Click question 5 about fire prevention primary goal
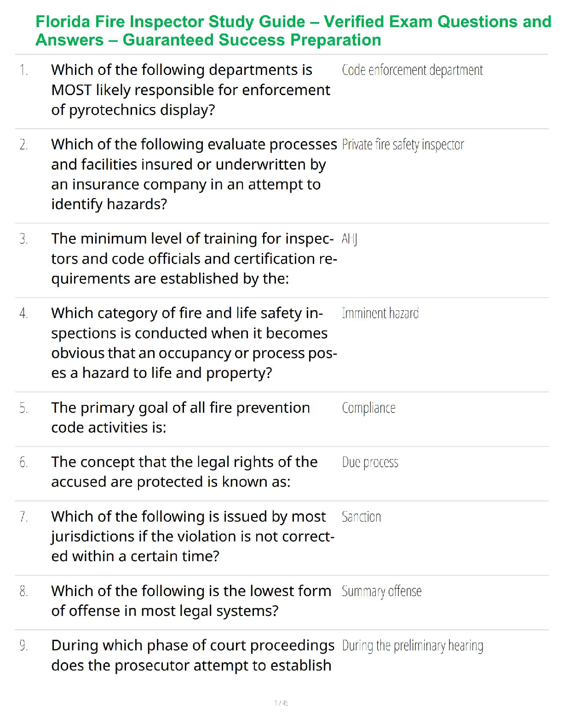Image resolution: width=563 pixels, height=728 pixels. click(180, 417)
